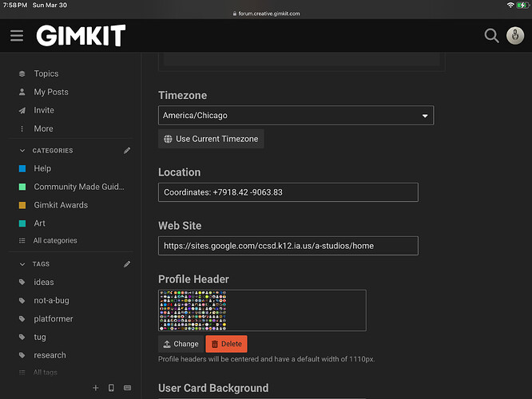Open the user avatar menu

pos(515,36)
